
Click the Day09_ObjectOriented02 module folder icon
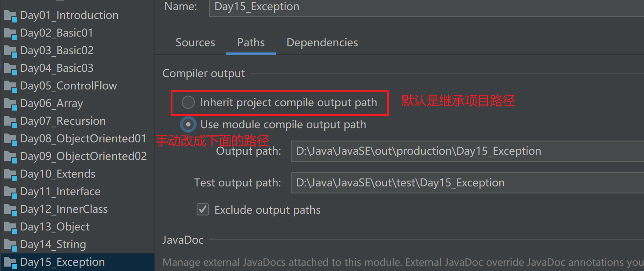pos(10,157)
